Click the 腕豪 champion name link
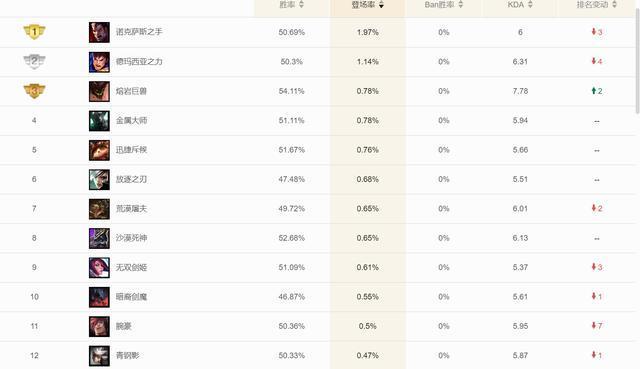The image size is (640, 369). [x=124, y=326]
